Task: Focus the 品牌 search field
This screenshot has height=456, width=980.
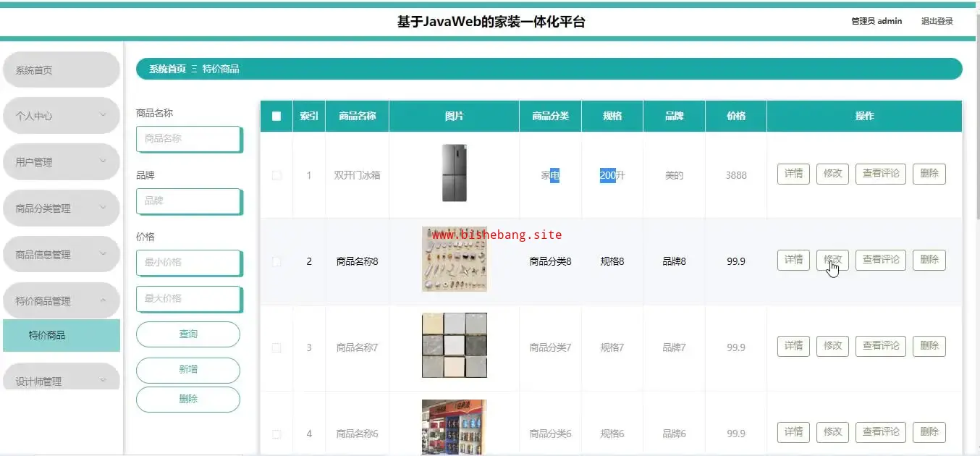Action: (x=188, y=201)
